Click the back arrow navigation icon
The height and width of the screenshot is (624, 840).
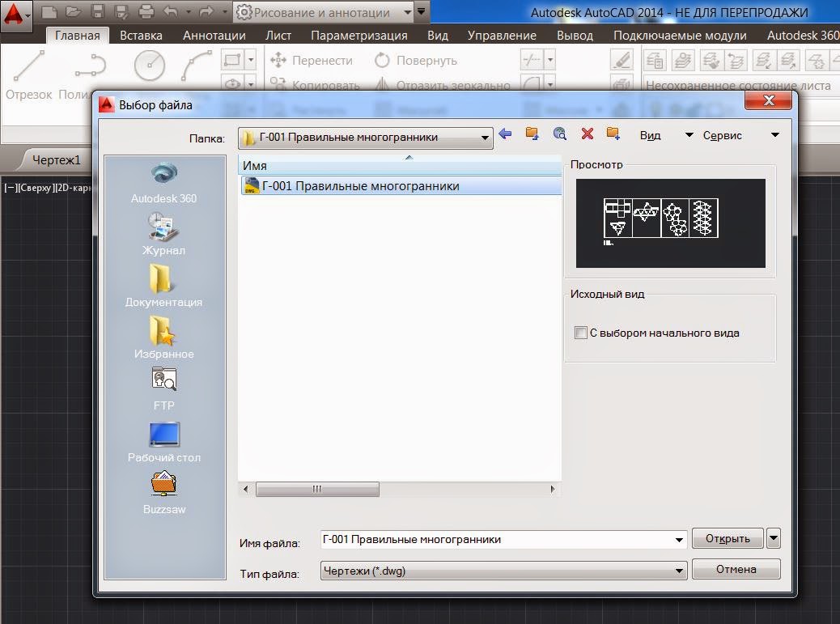point(505,134)
